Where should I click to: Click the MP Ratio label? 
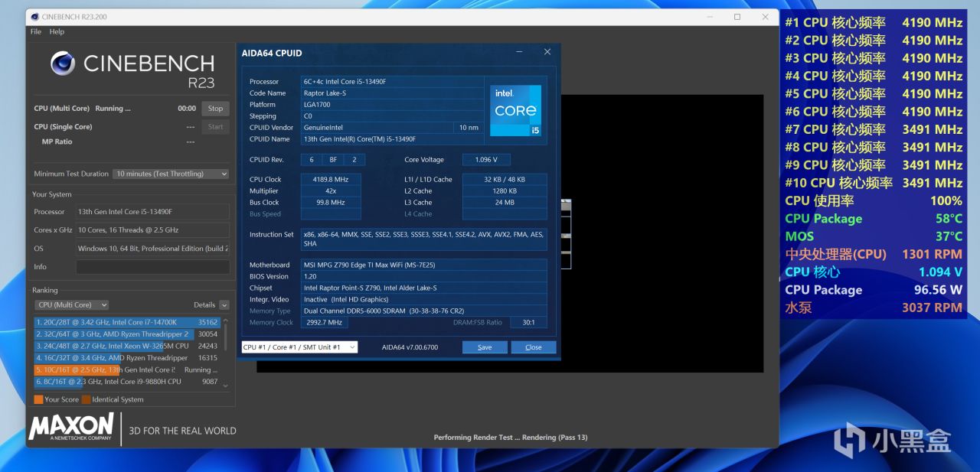point(57,142)
